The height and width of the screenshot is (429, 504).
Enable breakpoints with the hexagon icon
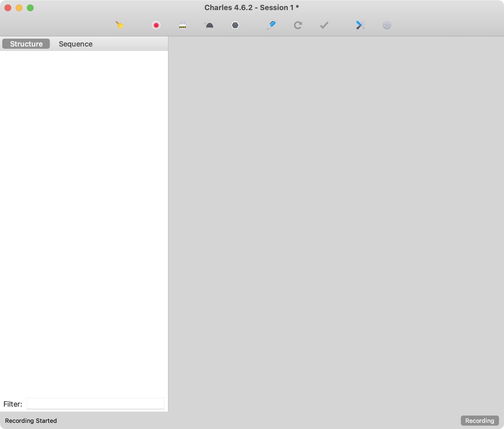pyautogui.click(x=235, y=25)
